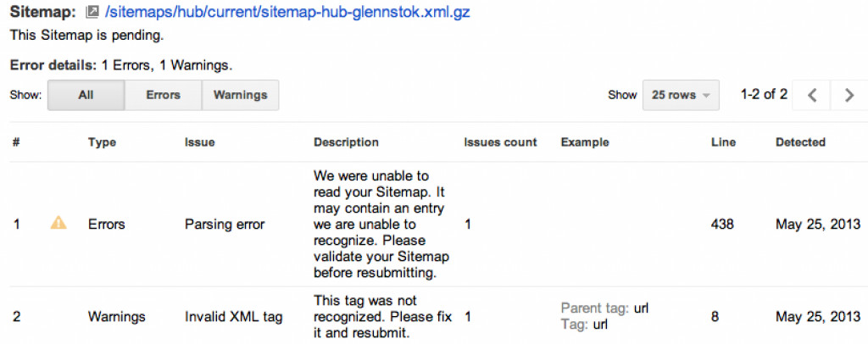This screenshot has height=344, width=868.
Task: Open the sitemap-hub-glennstok.xml.gz link
Action: 287,12
